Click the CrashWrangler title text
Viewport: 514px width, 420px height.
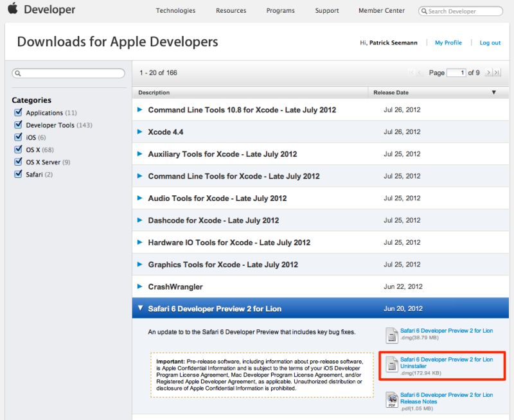[x=175, y=286]
